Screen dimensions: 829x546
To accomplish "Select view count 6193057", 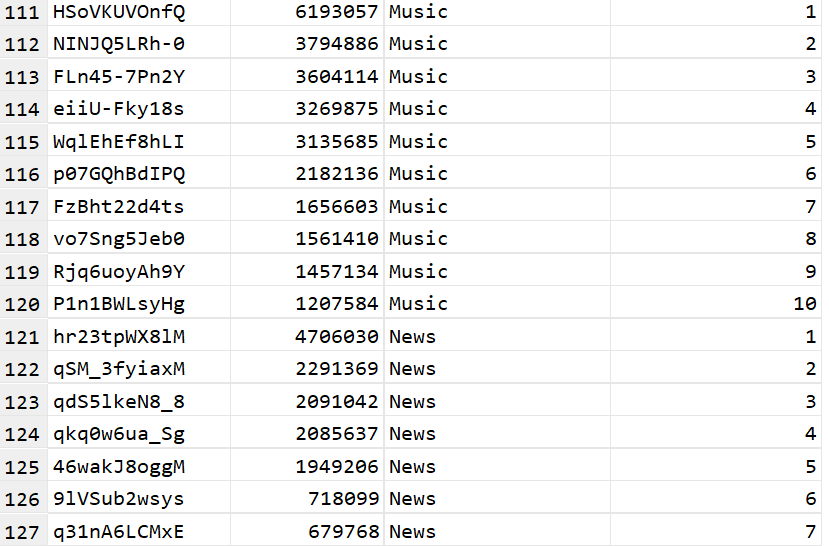I will 307,12.
